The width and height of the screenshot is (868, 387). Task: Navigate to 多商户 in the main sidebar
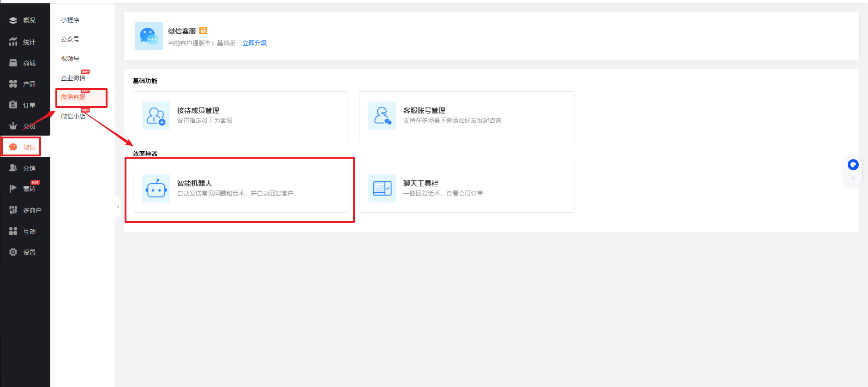pos(32,210)
